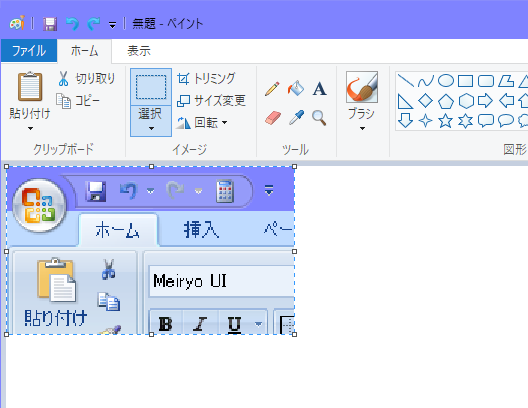The image size is (528, 408).
Task: Expand the 貼り付け dropdown arrow
Action: pos(30,128)
